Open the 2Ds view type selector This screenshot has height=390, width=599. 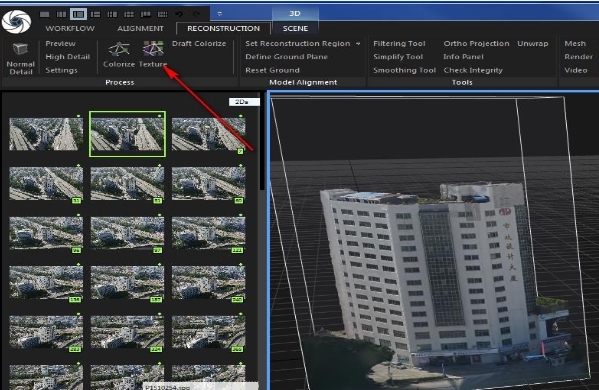244,102
